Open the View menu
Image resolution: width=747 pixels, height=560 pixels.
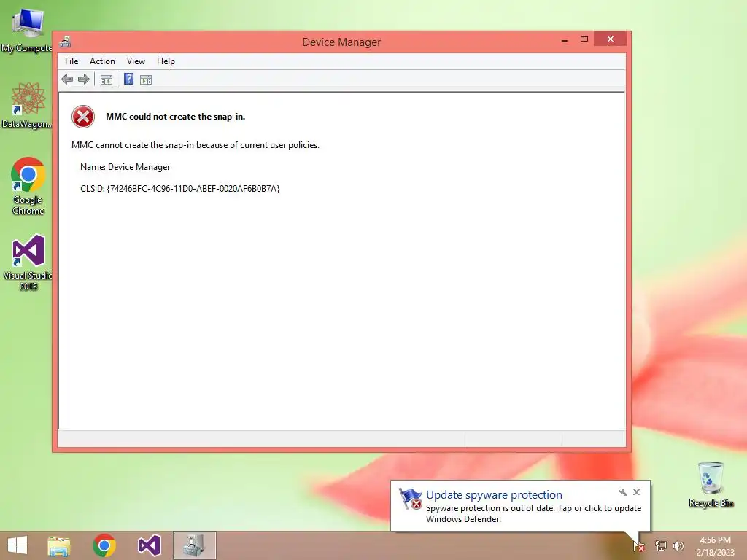pyautogui.click(x=136, y=61)
